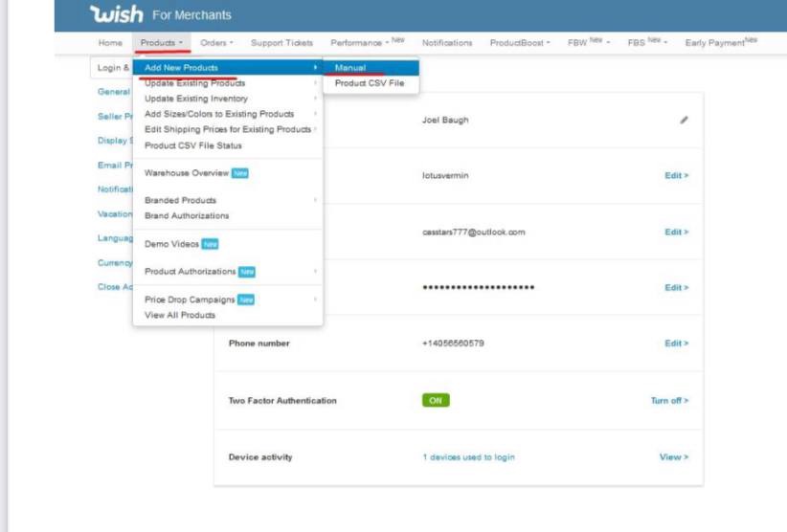The height and width of the screenshot is (532, 787).
Task: Expand the ProductBoost menu
Action: (520, 43)
